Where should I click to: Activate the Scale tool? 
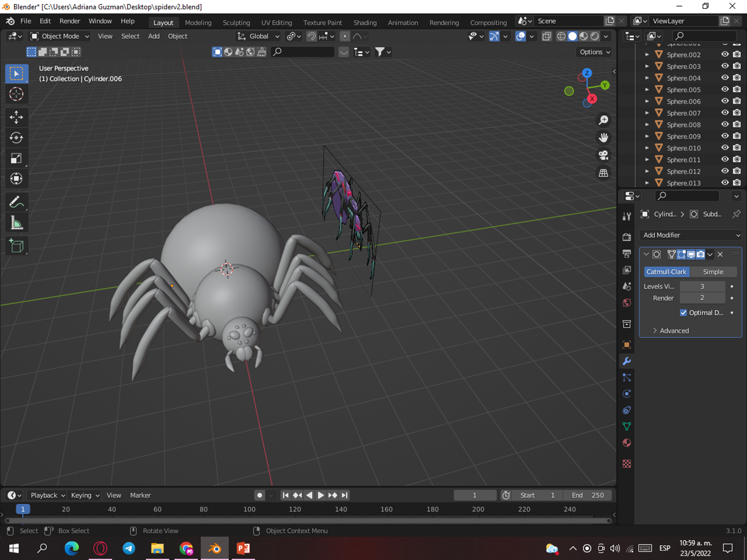(16, 158)
